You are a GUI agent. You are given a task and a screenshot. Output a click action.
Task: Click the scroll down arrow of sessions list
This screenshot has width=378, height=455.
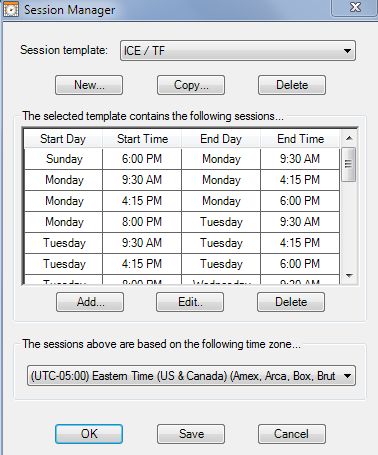(x=349, y=276)
